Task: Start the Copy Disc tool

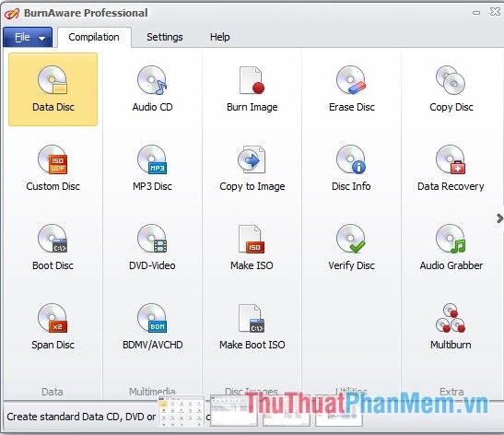Action: pyautogui.click(x=451, y=89)
